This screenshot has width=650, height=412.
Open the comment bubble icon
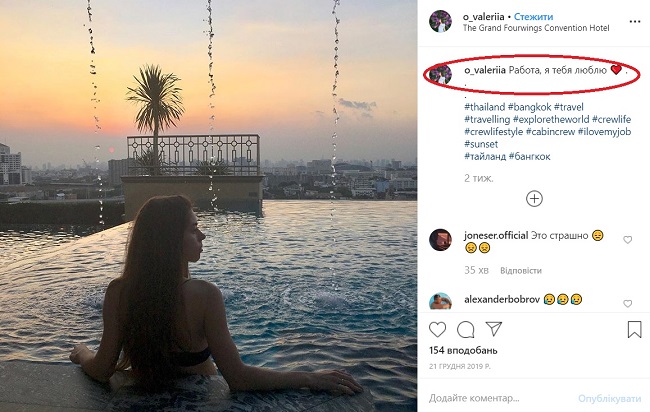point(465,329)
